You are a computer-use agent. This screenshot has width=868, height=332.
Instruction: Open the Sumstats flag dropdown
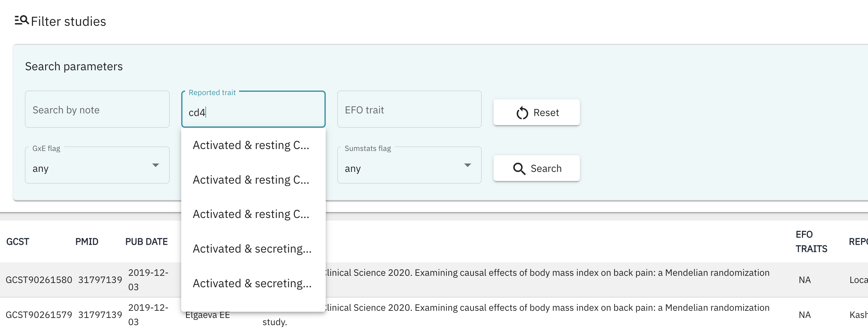point(409,165)
